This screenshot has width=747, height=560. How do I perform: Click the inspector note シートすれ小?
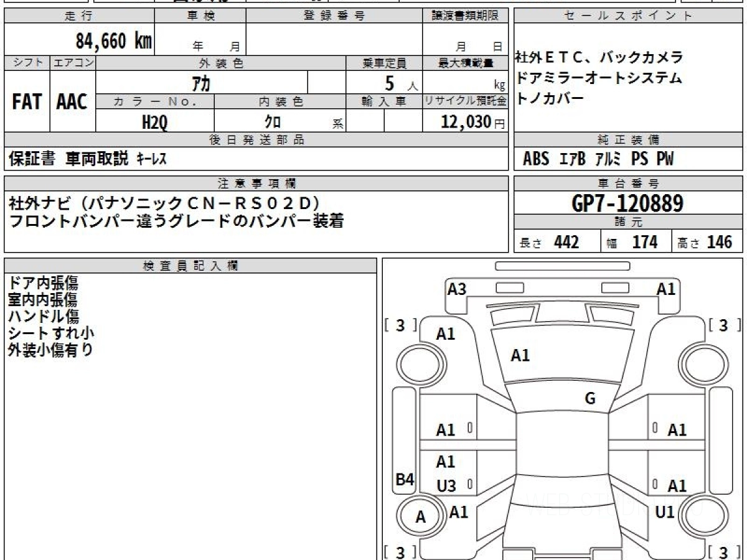[x=51, y=333]
